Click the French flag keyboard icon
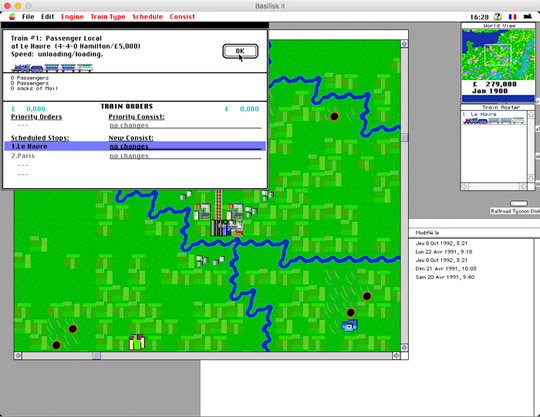This screenshot has width=540, height=417. (512, 17)
